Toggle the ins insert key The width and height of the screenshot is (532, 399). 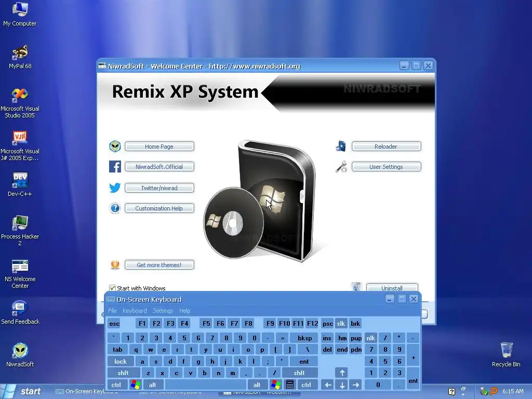click(x=327, y=338)
